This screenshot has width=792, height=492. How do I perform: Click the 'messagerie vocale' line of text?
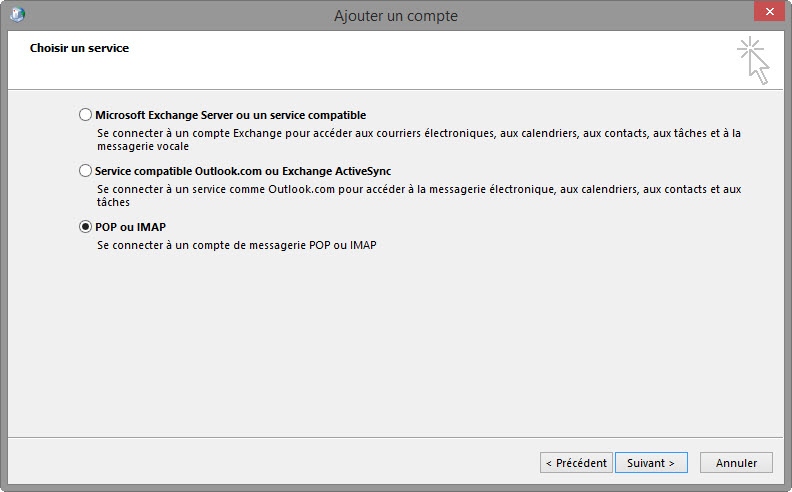pos(143,146)
